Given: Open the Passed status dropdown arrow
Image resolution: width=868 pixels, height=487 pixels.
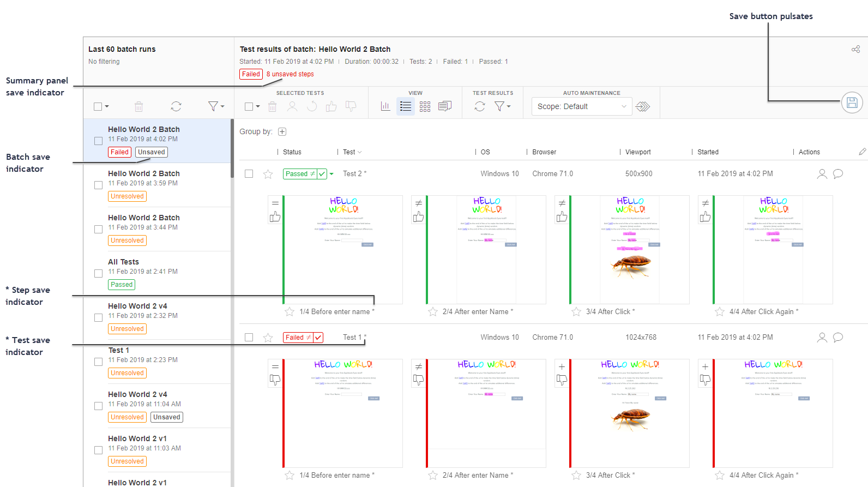Looking at the screenshot, I should 331,174.
